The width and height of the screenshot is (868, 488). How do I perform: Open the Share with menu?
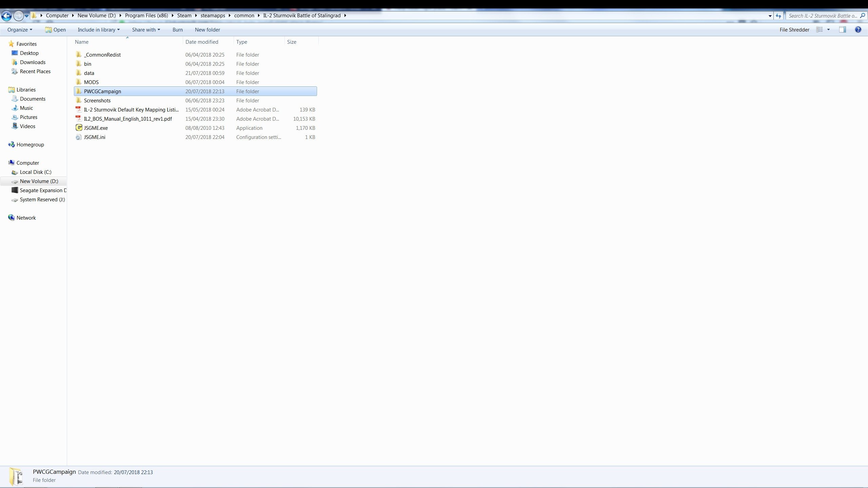point(146,29)
